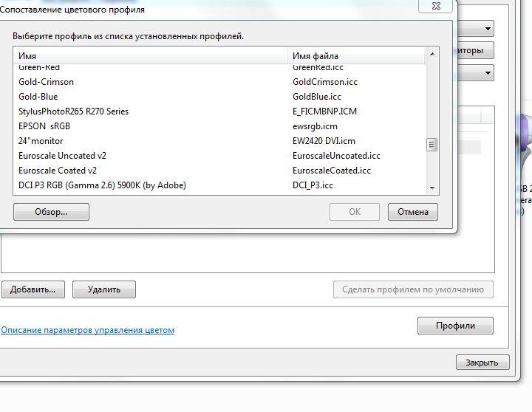Click EuroscaleCoated.icc file name
The width and height of the screenshot is (532, 412).
coord(332,171)
